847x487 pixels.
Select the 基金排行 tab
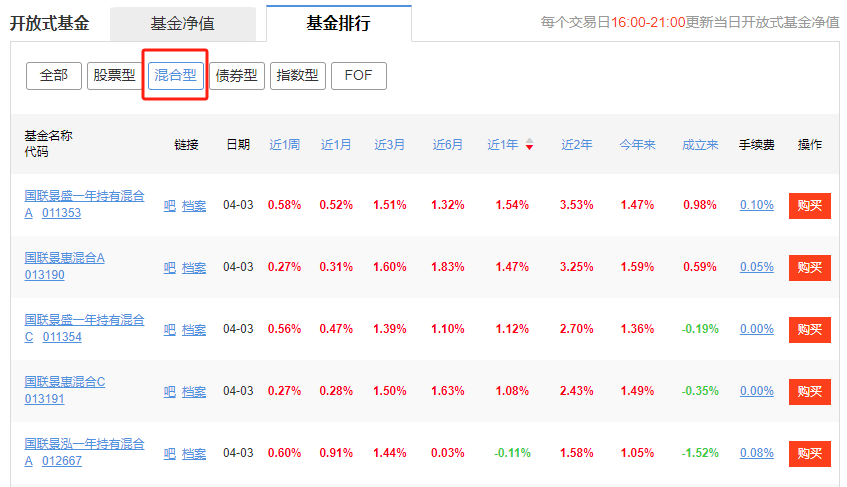pyautogui.click(x=339, y=23)
